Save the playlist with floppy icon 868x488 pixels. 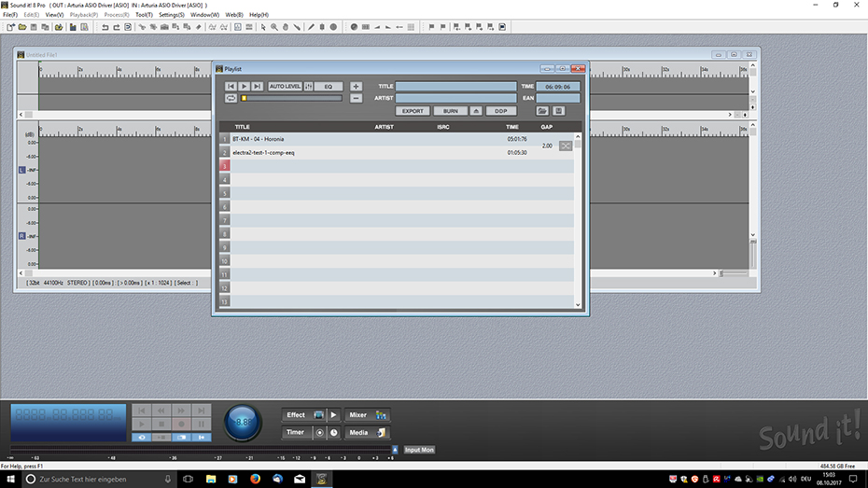coord(558,111)
